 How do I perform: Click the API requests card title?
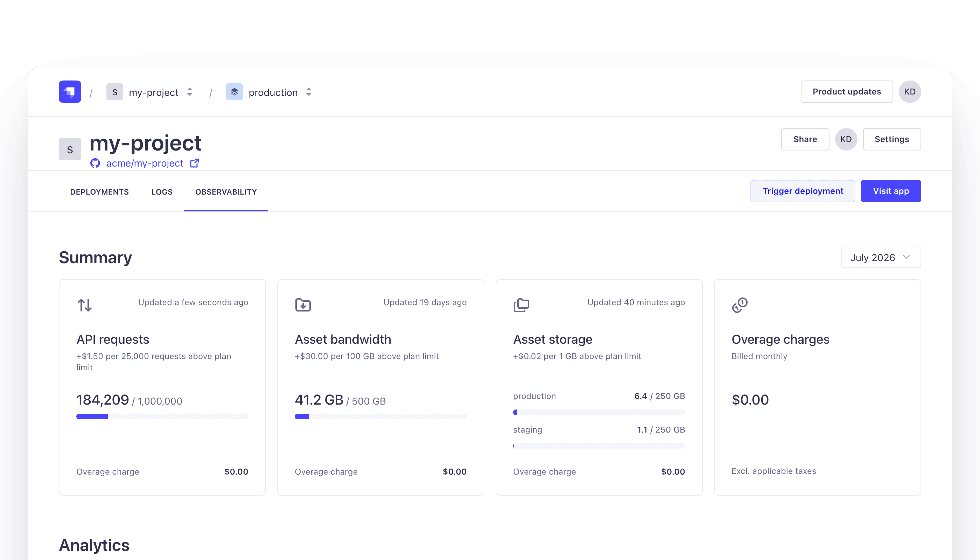point(113,339)
